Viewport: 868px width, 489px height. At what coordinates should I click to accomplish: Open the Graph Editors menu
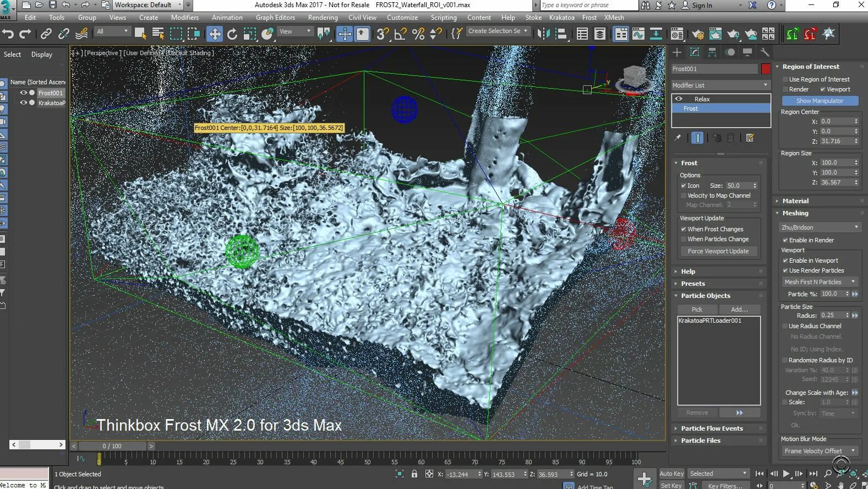275,18
